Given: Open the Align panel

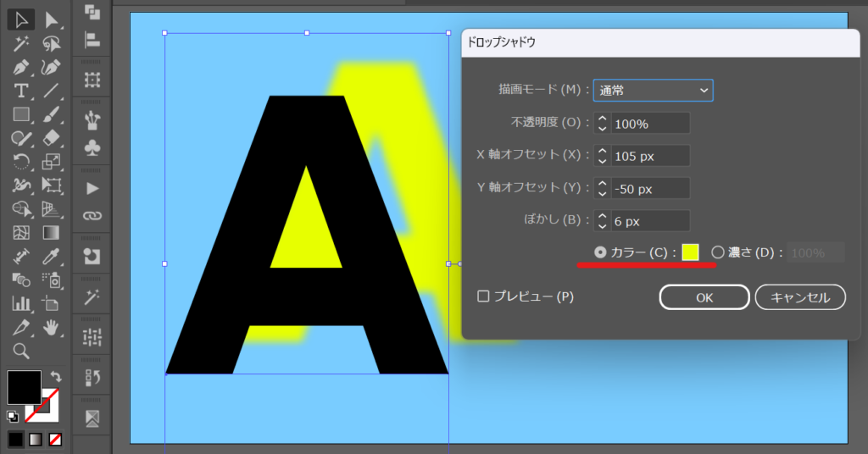Looking at the screenshot, I should pos(92,40).
